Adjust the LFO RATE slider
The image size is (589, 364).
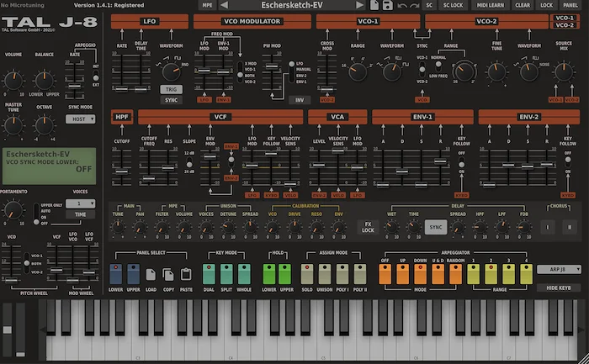coord(122,89)
